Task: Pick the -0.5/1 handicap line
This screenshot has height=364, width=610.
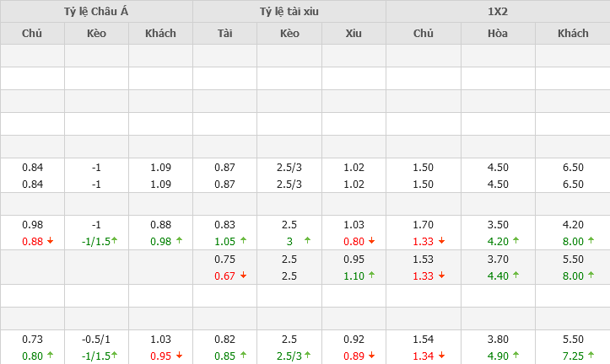Action: [x=96, y=337]
